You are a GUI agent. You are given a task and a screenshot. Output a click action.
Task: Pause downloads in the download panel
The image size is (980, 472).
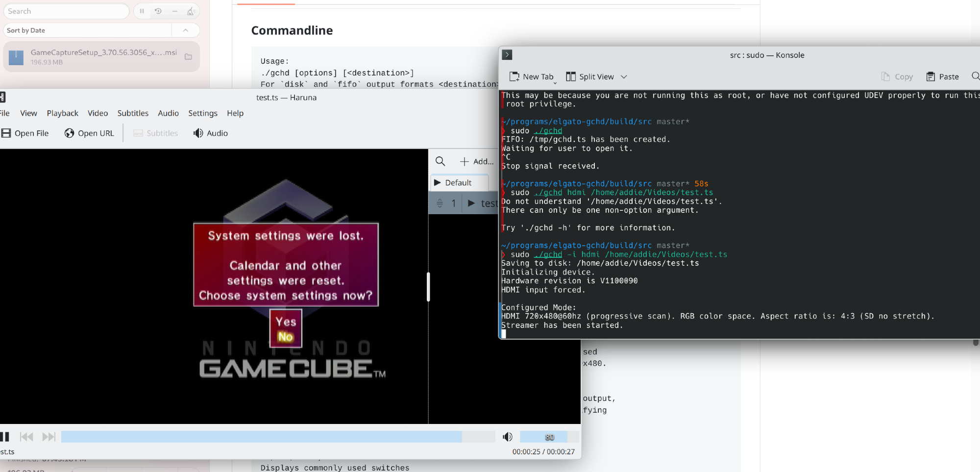142,11
